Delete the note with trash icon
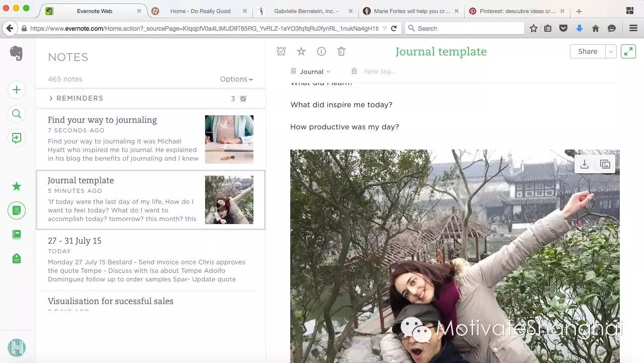Image resolution: width=644 pixels, height=363 pixels. pos(341,51)
